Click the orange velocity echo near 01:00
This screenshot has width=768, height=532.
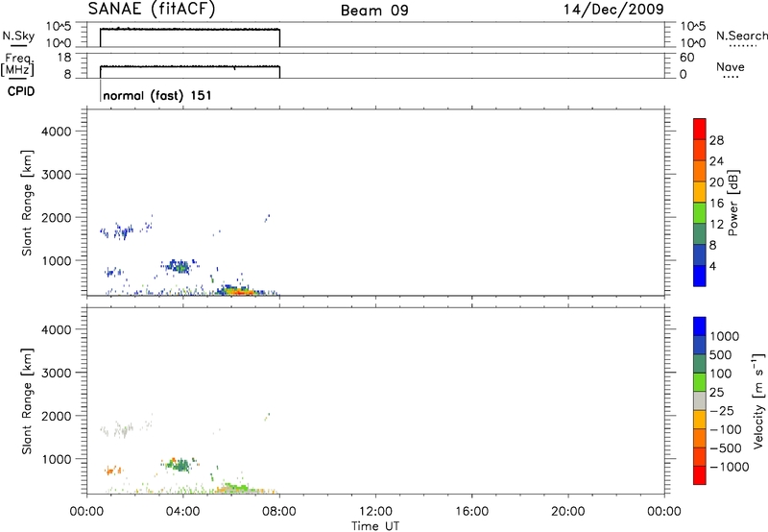click(112, 471)
